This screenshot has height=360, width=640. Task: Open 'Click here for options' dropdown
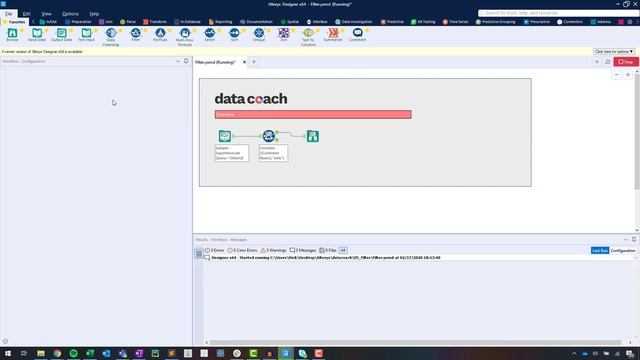click(x=613, y=51)
